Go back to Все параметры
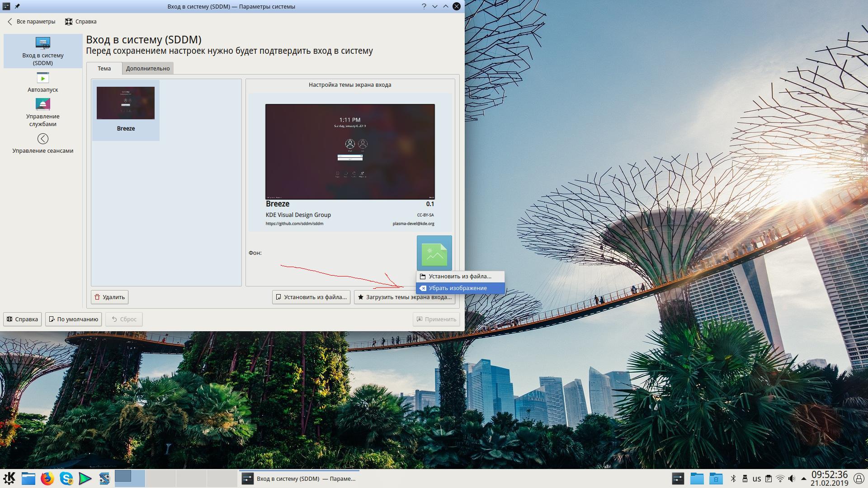This screenshot has width=868, height=488. 31,21
